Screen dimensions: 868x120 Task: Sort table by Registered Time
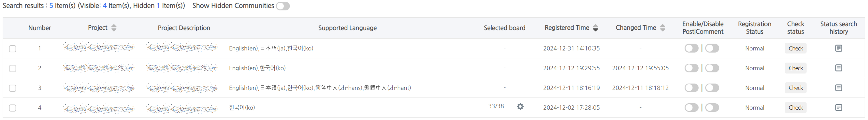tap(595, 28)
